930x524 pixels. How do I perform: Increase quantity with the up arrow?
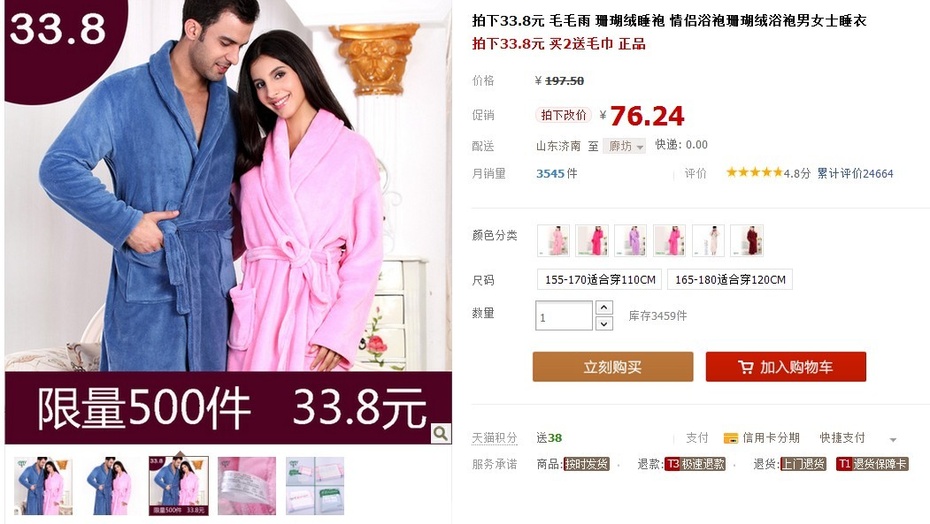[604, 307]
